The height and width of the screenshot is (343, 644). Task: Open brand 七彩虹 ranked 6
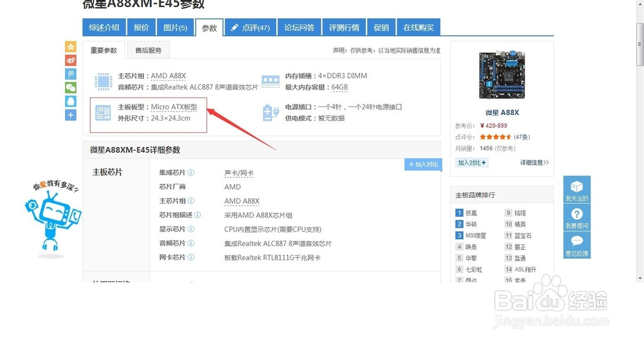pos(474,269)
